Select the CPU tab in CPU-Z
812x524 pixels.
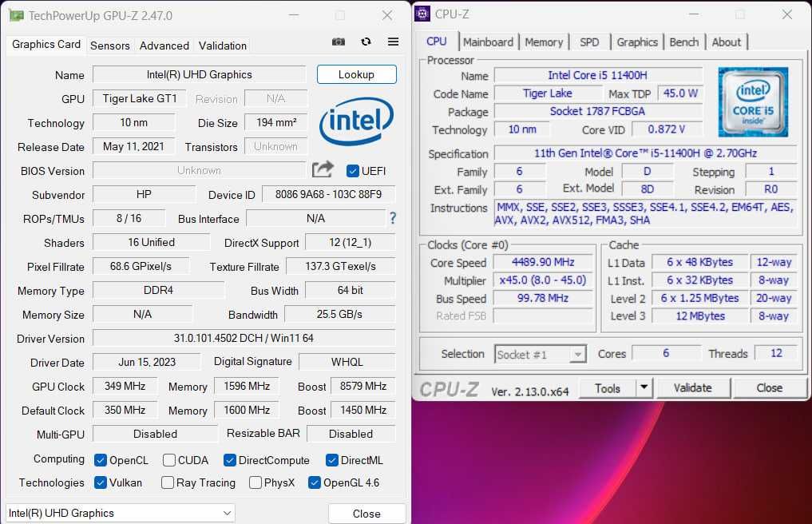437,42
